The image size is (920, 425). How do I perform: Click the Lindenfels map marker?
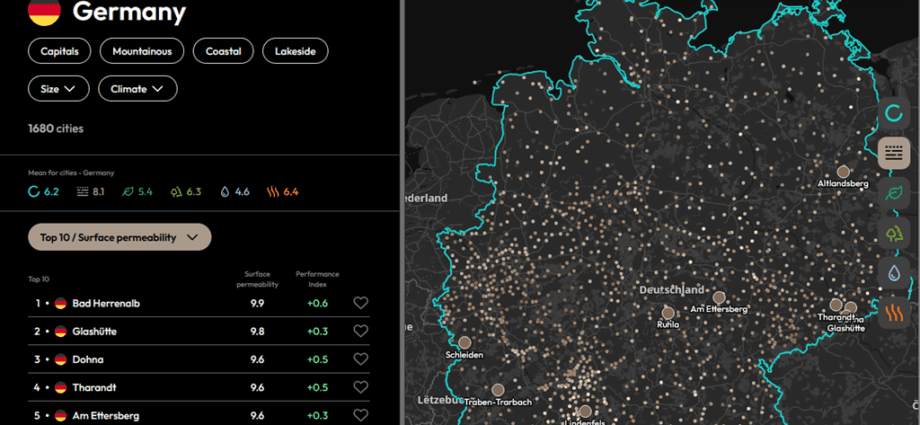click(x=585, y=411)
